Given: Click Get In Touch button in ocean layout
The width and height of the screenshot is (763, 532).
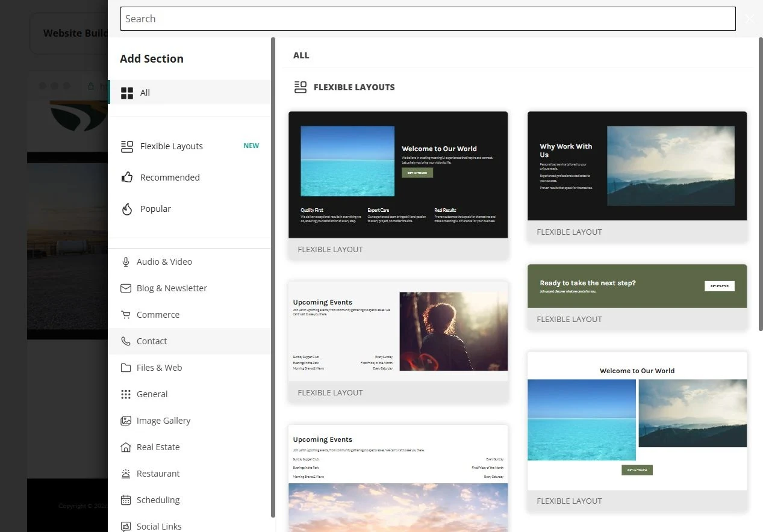Looking at the screenshot, I should [x=417, y=173].
